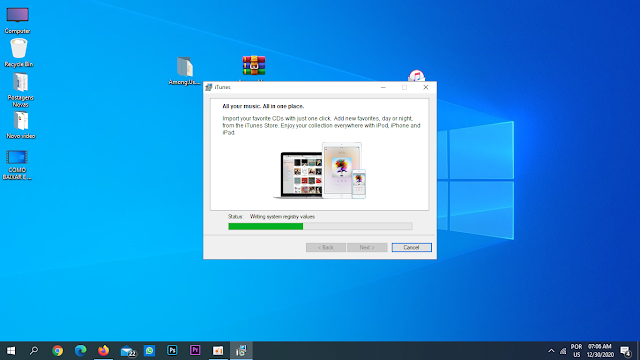Cancel the iTunes installation
This screenshot has height=360, width=640.
coord(411,247)
